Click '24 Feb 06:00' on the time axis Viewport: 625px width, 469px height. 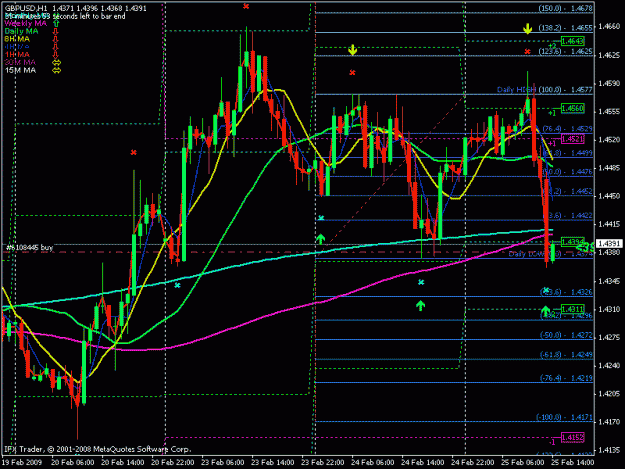[x=373, y=462]
